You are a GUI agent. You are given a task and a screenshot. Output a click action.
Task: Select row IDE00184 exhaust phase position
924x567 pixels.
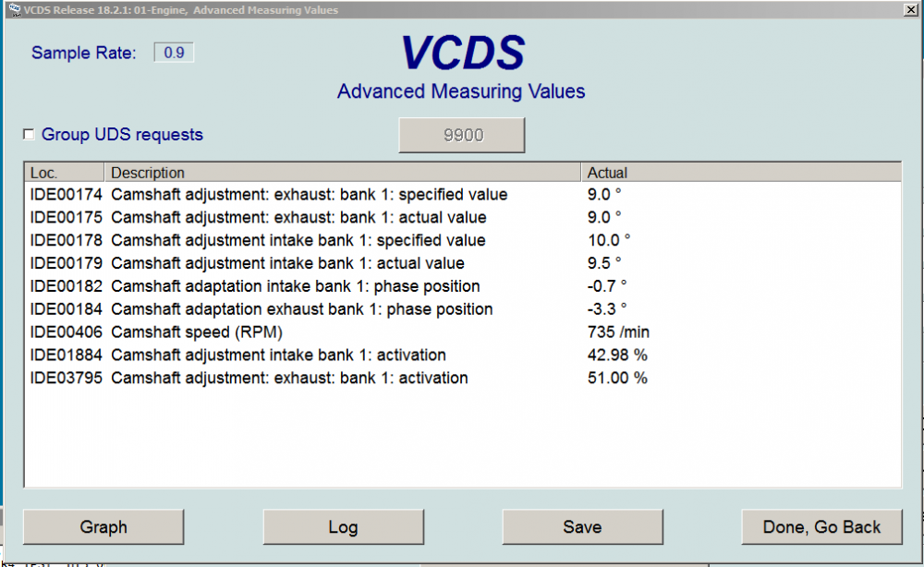[305, 308]
